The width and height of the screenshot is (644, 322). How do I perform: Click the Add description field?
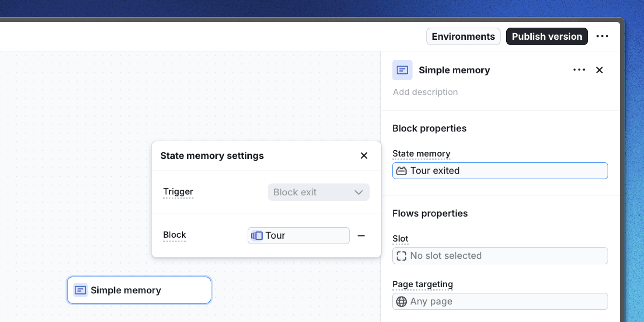[425, 92]
